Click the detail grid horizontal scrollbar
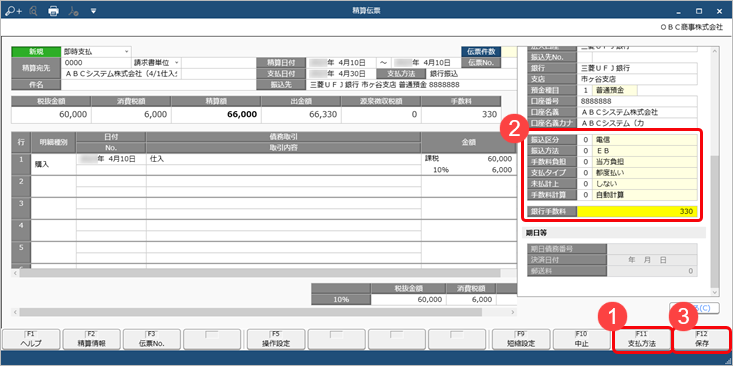Image resolution: width=733 pixels, height=366 pixels. (260, 273)
